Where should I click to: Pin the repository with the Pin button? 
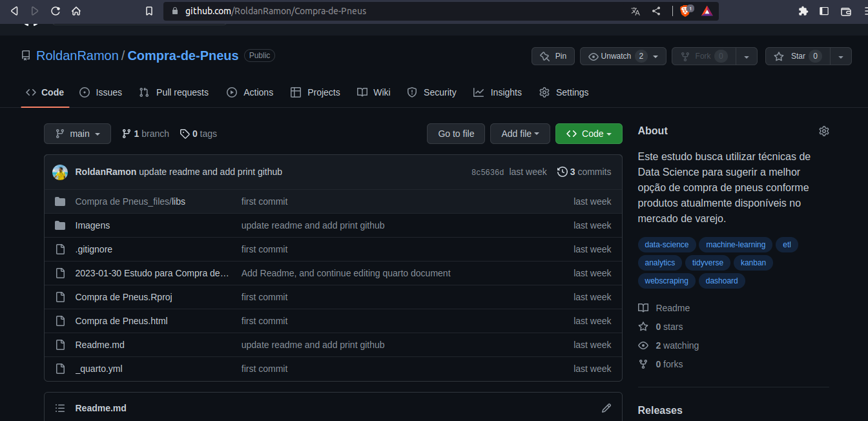click(553, 56)
